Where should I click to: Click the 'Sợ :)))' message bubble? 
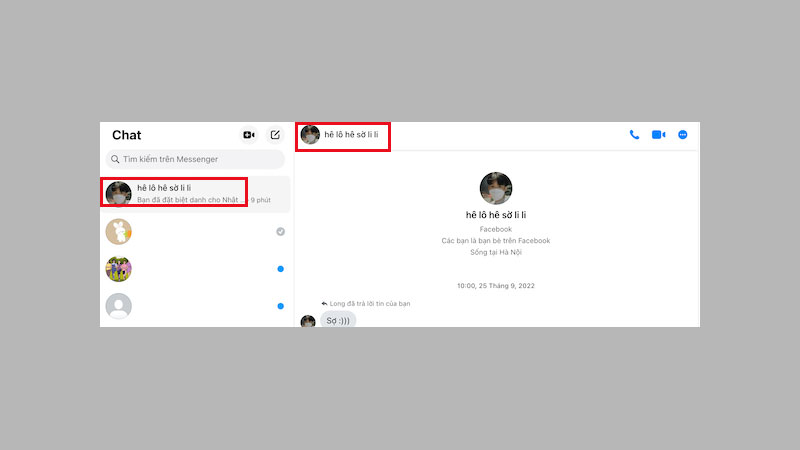(338, 320)
